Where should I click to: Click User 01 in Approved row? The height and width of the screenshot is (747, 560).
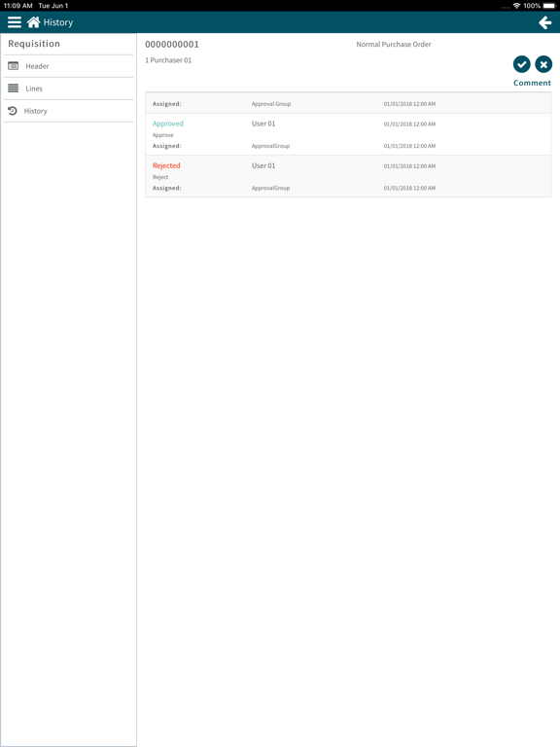point(263,124)
